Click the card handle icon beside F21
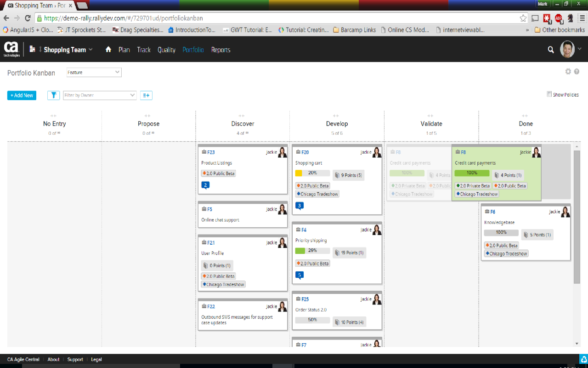Viewport: 588px width, 368px height. point(204,242)
